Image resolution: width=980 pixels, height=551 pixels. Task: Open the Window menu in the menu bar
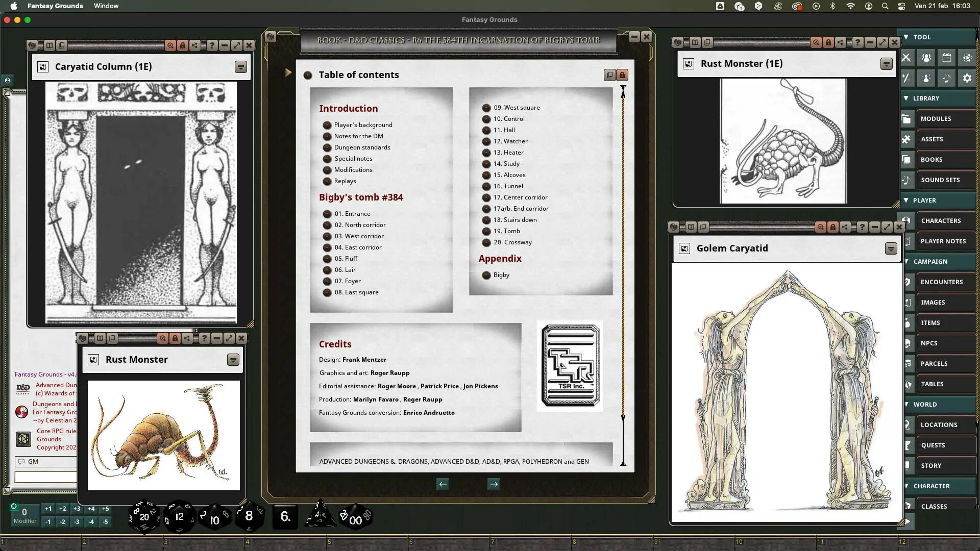coord(106,6)
